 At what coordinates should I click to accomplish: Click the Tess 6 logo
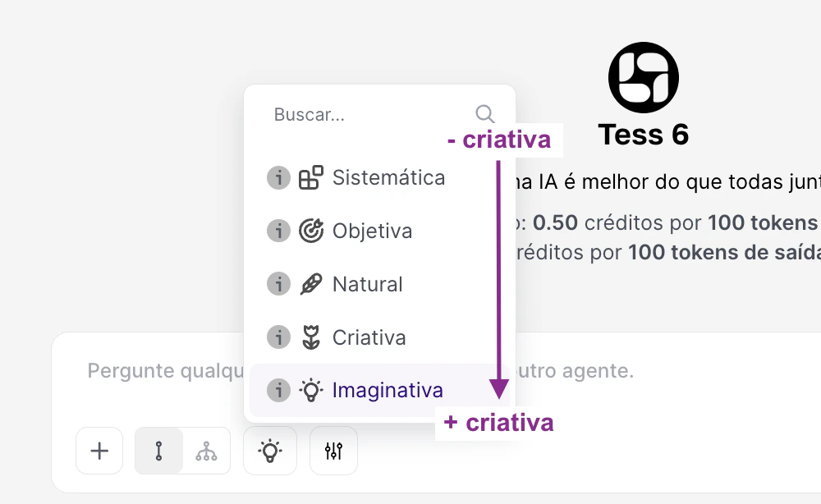click(x=644, y=76)
